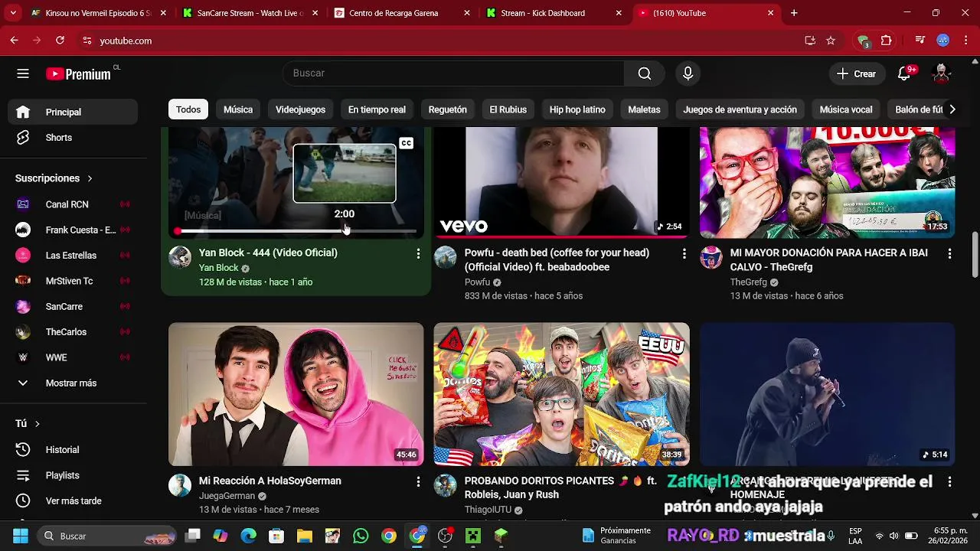Open Ver más tarde in sidebar
The height and width of the screenshot is (551, 980).
pos(73,501)
